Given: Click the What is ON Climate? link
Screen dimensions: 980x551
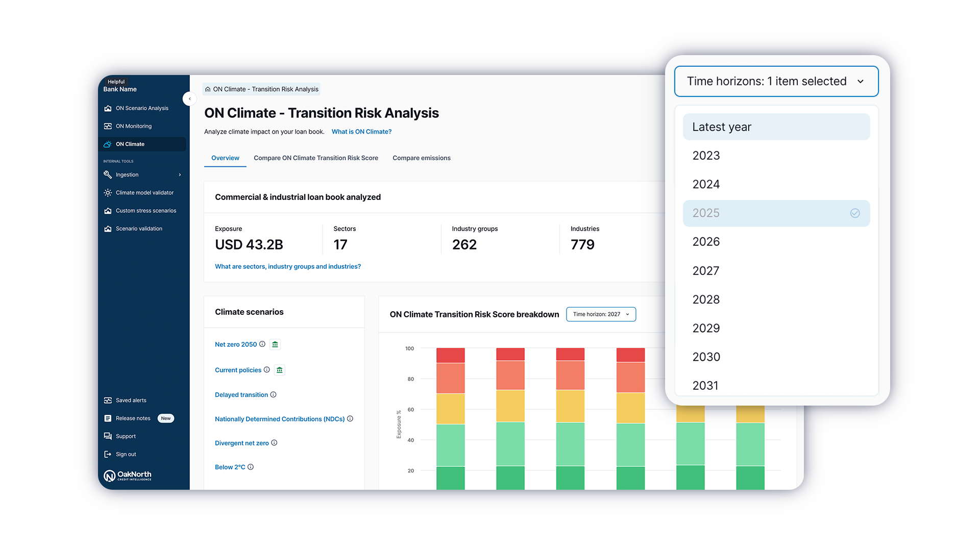Looking at the screenshot, I should [x=361, y=132].
